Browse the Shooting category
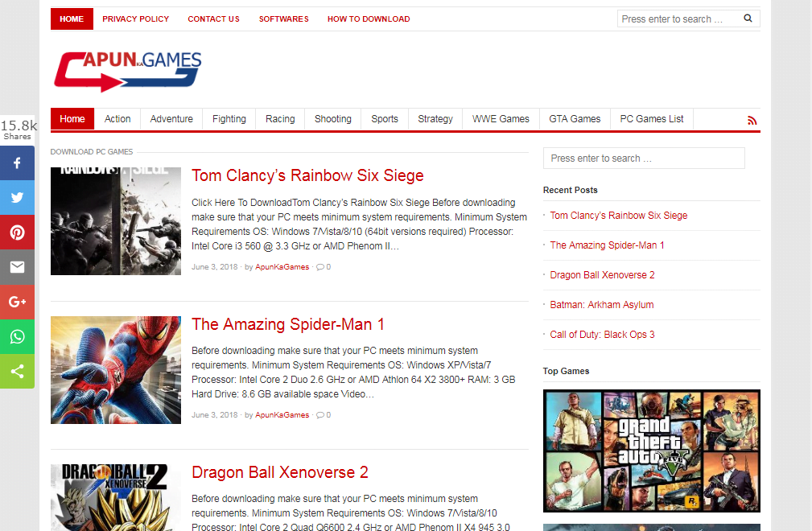The width and height of the screenshot is (812, 531). tap(333, 119)
